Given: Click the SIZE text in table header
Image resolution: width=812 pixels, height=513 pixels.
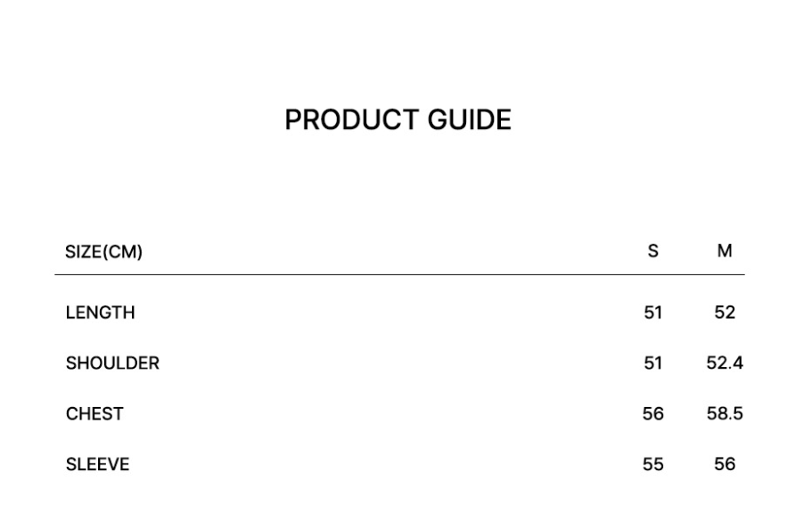Looking at the screenshot, I should tap(84, 252).
